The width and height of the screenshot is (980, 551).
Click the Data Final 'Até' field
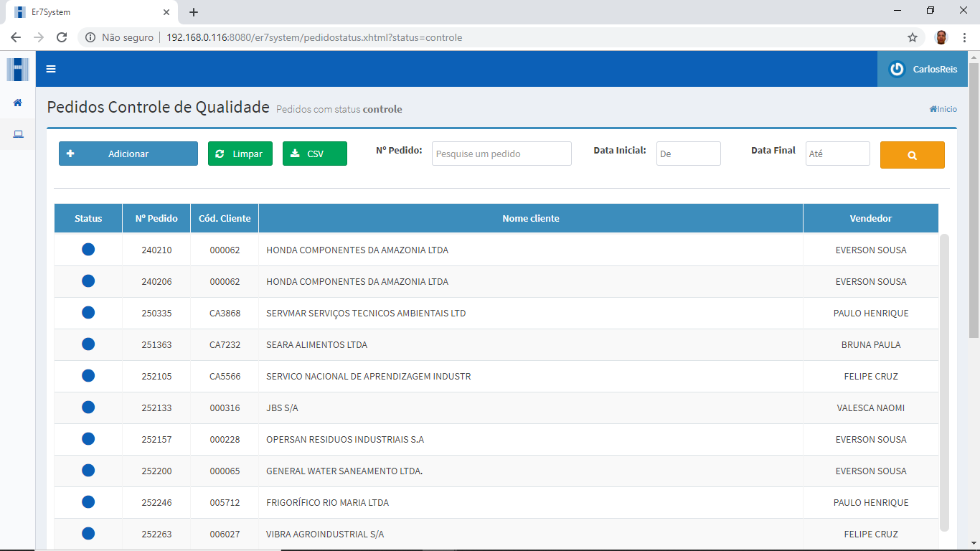pyautogui.click(x=838, y=154)
